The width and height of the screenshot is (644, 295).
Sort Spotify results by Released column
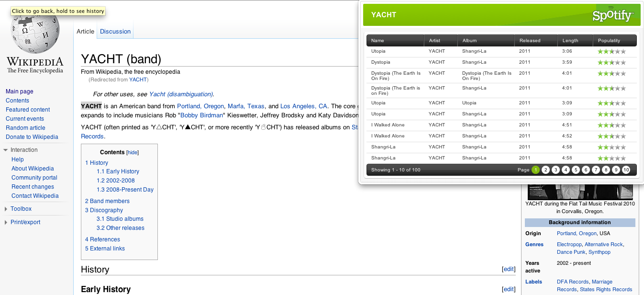536,41
